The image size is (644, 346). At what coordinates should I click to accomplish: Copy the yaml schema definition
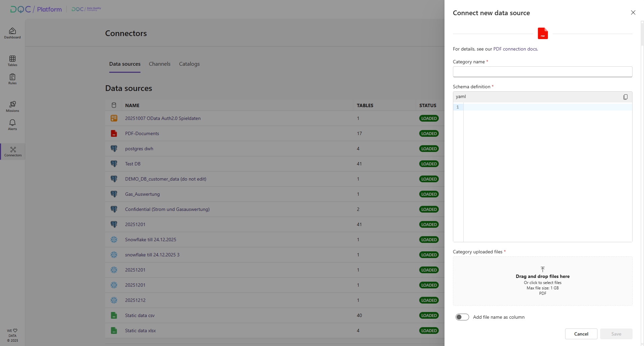[x=625, y=97]
